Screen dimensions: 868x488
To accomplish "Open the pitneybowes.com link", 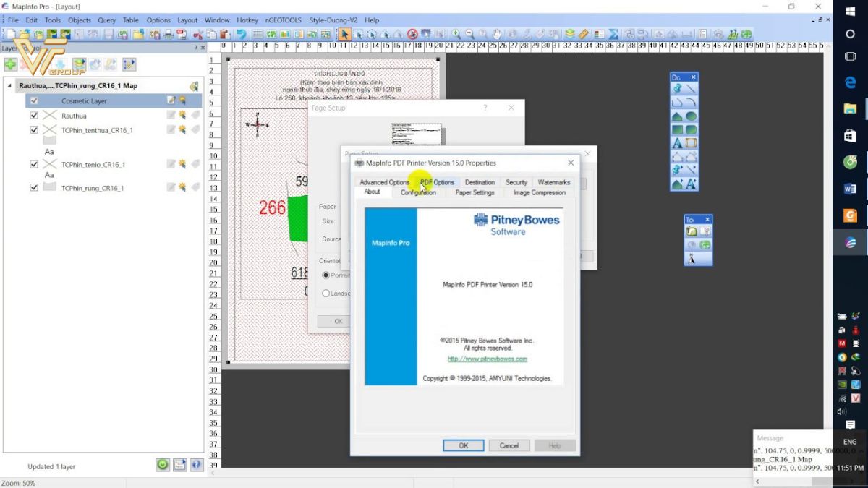I will tap(487, 359).
